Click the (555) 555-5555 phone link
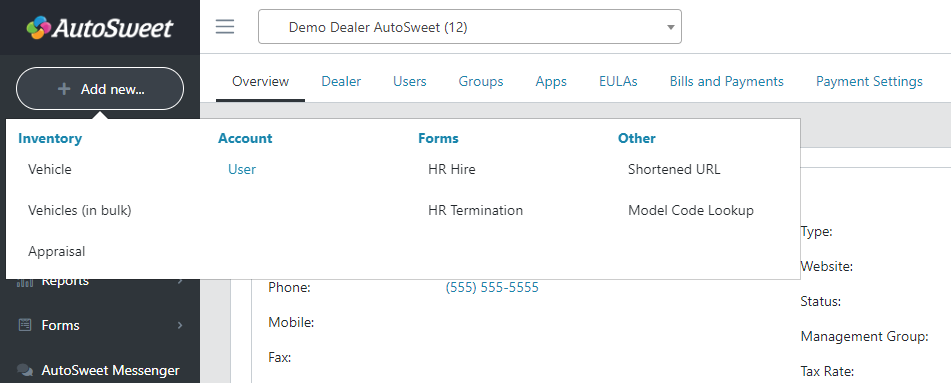Image resolution: width=951 pixels, height=383 pixels. coord(492,288)
